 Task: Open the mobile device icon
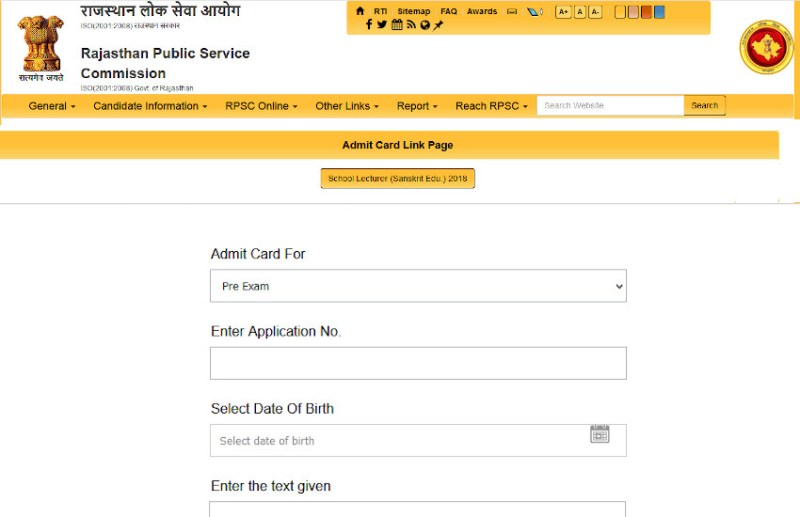535,11
